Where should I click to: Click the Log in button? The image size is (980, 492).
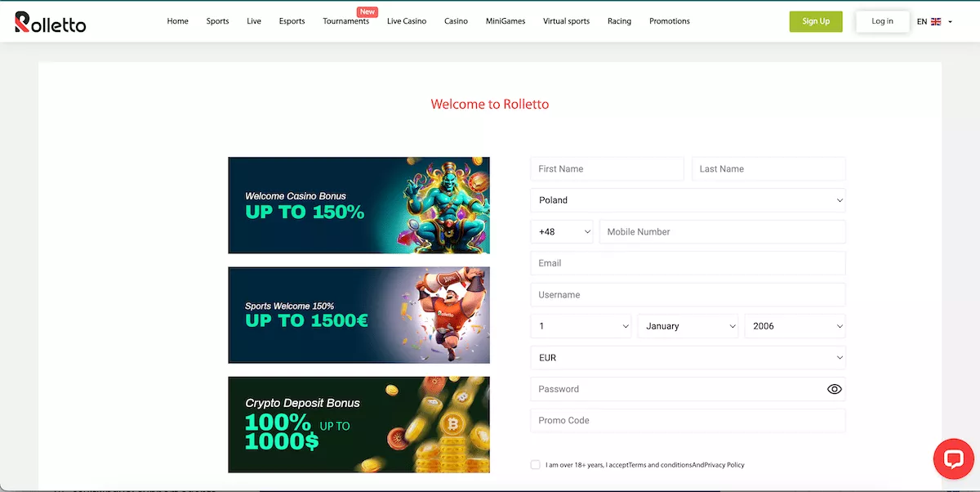[882, 21]
